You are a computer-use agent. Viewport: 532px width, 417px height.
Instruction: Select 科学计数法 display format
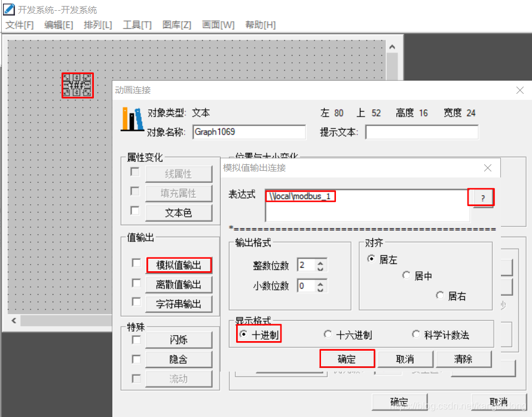(x=416, y=334)
